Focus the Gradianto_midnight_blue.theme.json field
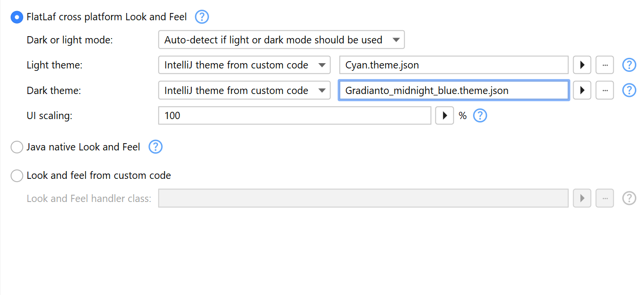644x295 pixels. [x=454, y=90]
